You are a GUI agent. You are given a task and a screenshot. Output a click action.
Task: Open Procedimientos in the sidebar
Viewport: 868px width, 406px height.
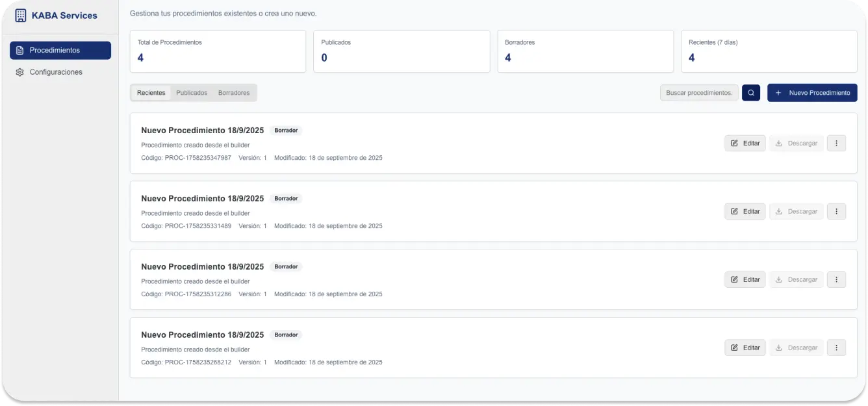click(x=60, y=50)
